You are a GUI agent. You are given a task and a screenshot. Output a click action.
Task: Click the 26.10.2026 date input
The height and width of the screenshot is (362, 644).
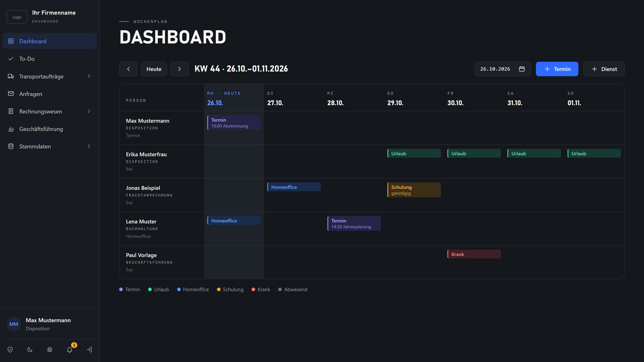(x=503, y=69)
